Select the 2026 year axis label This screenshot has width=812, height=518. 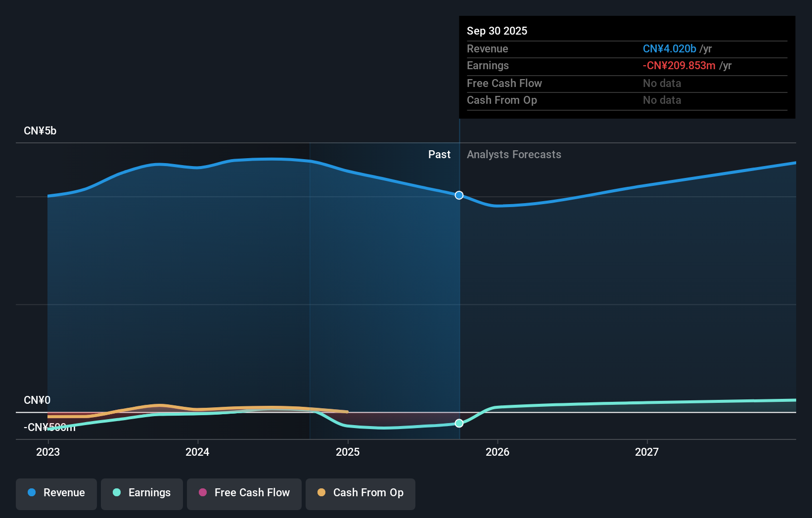click(498, 452)
